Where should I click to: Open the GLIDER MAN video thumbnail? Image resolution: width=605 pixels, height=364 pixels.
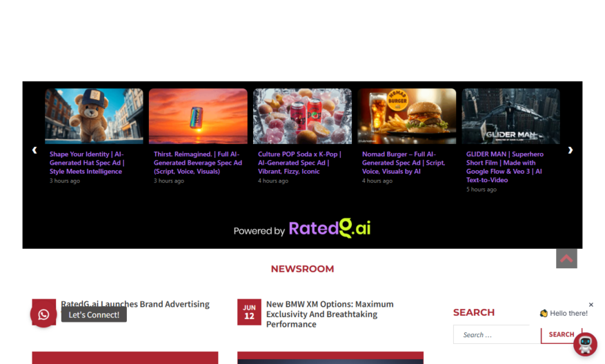coord(511,116)
